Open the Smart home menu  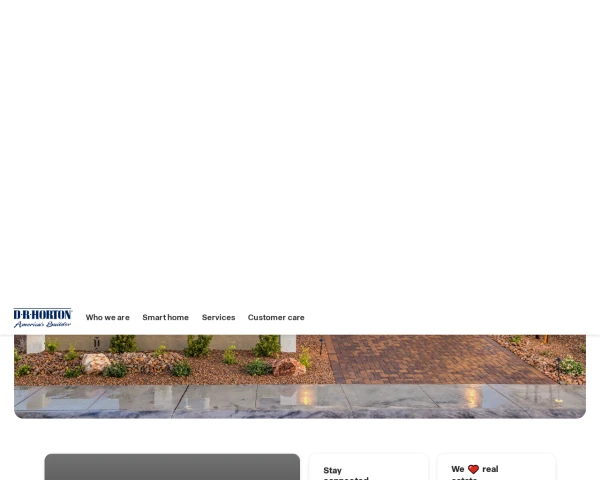165,317
